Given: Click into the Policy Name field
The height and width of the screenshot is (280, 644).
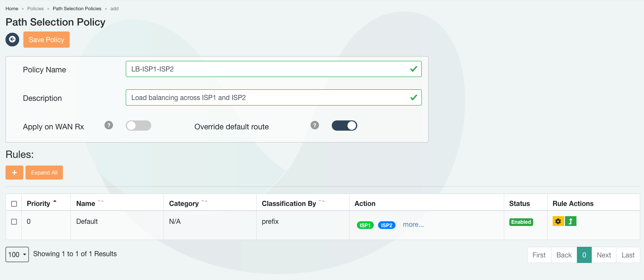Looking at the screenshot, I should 268,69.
